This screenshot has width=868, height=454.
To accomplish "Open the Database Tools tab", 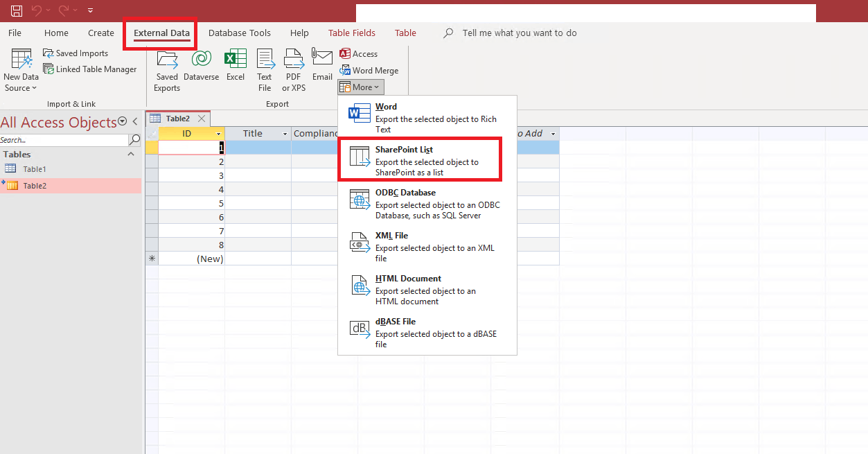I will pyautogui.click(x=240, y=33).
